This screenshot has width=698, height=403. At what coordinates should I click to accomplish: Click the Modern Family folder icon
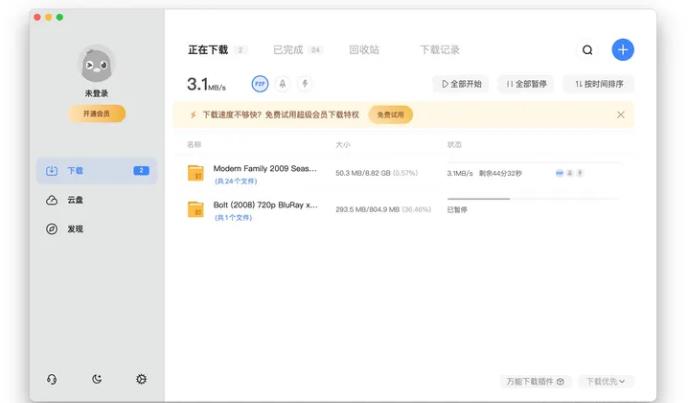pyautogui.click(x=195, y=174)
